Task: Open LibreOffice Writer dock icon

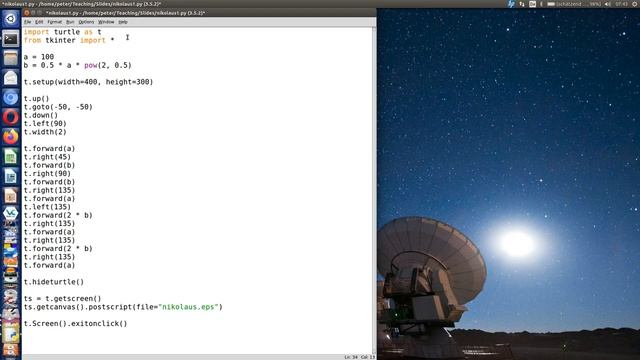Action: (11, 176)
